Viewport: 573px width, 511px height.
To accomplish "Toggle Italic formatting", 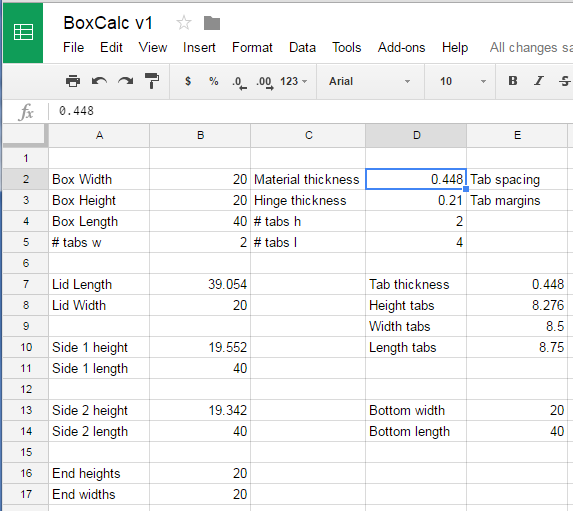I will pyautogui.click(x=539, y=81).
